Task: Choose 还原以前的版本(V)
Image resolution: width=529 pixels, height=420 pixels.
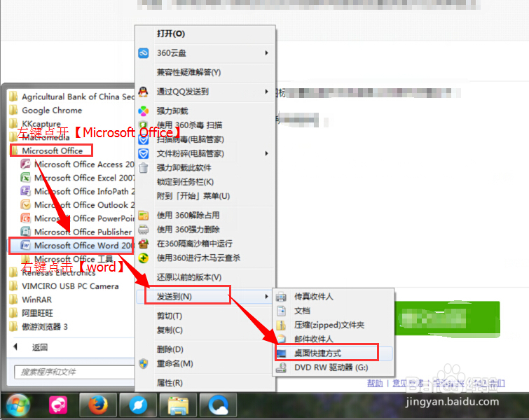Action: click(189, 277)
